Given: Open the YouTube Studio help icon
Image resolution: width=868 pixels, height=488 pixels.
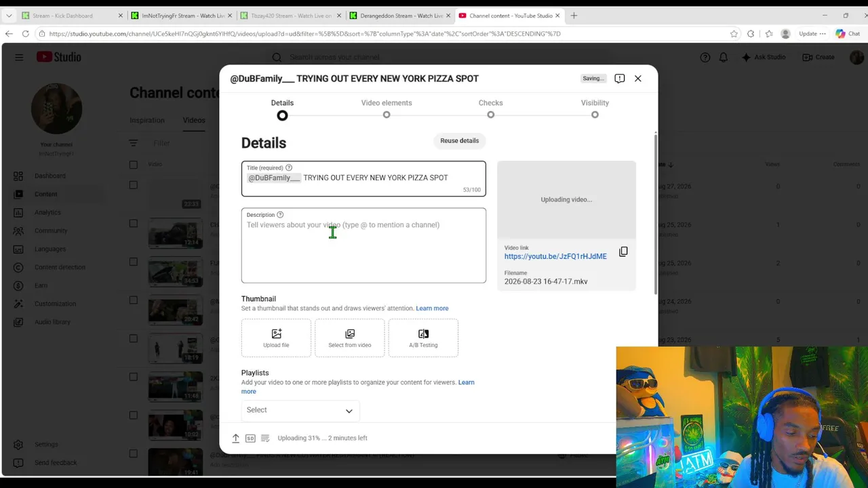Looking at the screenshot, I should pyautogui.click(x=705, y=58).
